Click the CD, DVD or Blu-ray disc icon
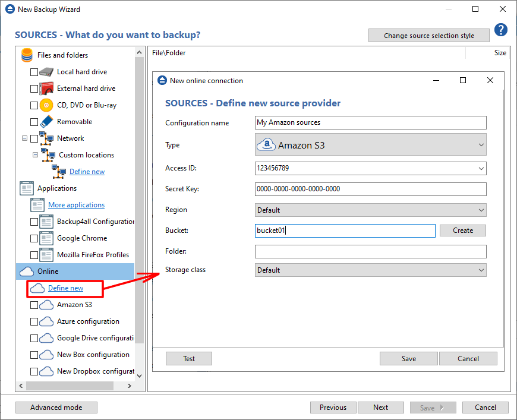The width and height of the screenshot is (517, 420). tap(46, 105)
